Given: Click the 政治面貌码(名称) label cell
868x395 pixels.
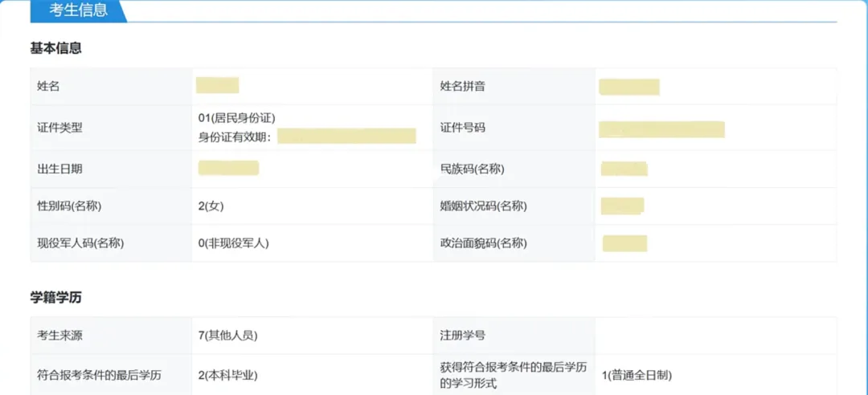Looking at the screenshot, I should [514, 243].
